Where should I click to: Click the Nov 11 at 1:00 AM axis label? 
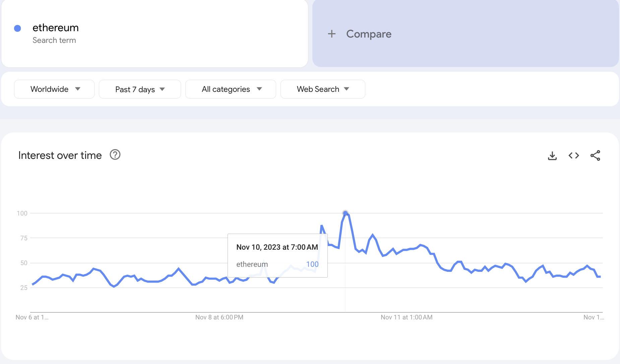tap(407, 317)
